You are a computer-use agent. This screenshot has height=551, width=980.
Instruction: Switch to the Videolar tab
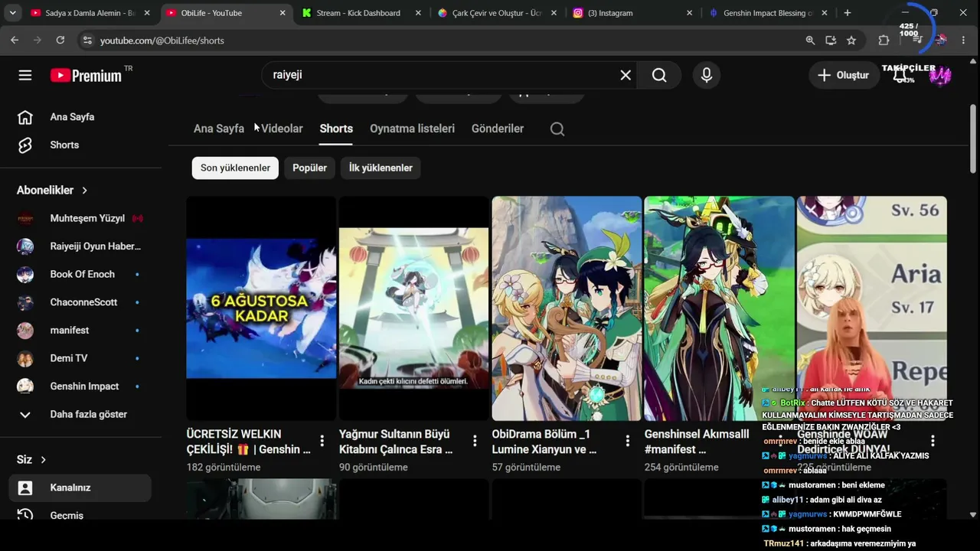(282, 129)
